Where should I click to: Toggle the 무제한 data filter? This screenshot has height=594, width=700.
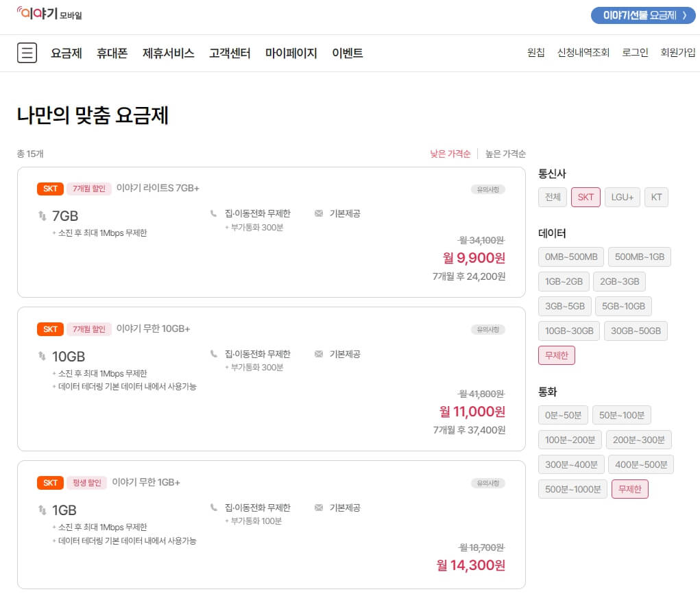[557, 355]
